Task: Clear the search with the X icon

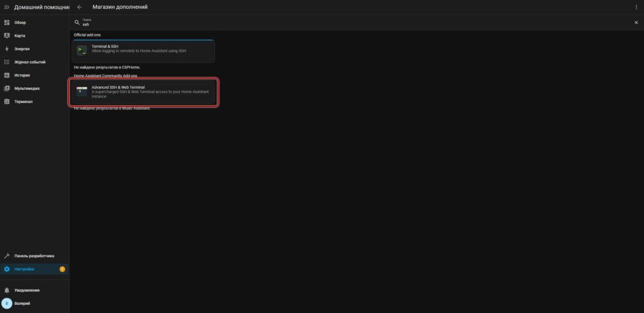Action: 636,23
